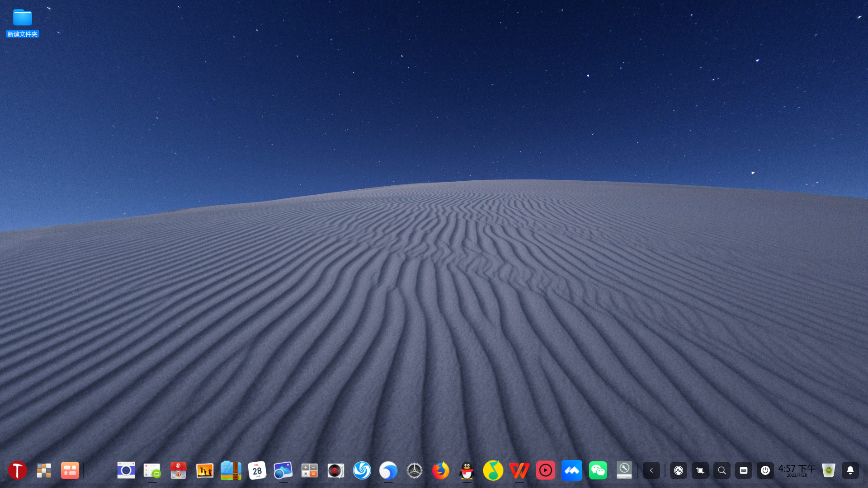
Task: Open Grand Search with the magnifier icon
Action: click(722, 470)
